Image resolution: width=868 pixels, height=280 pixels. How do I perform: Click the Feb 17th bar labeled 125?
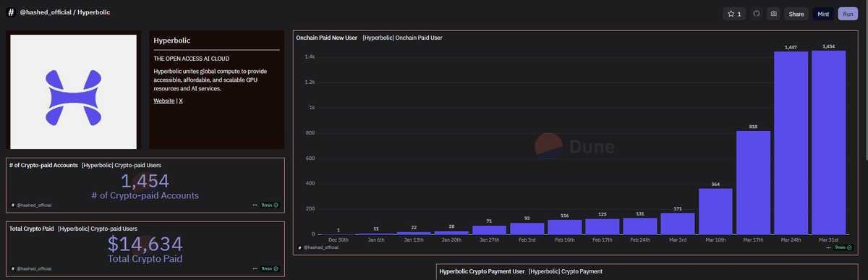coord(603,226)
